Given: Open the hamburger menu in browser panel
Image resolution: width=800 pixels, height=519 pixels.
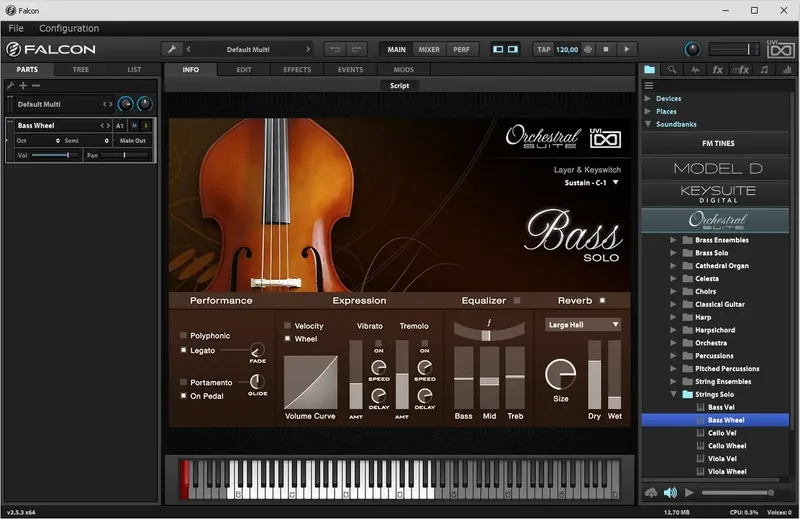Looking at the screenshot, I should (x=649, y=85).
